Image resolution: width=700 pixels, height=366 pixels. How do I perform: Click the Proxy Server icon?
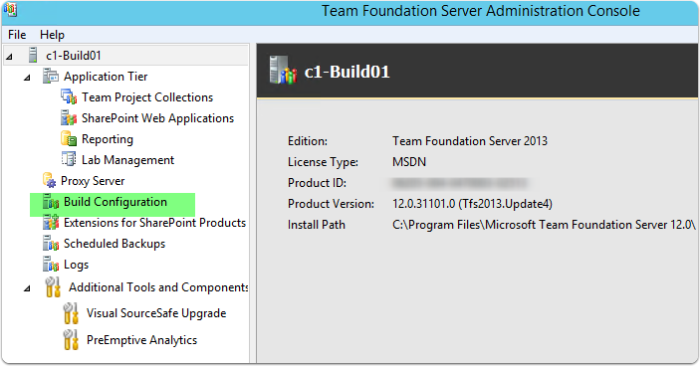point(49,180)
